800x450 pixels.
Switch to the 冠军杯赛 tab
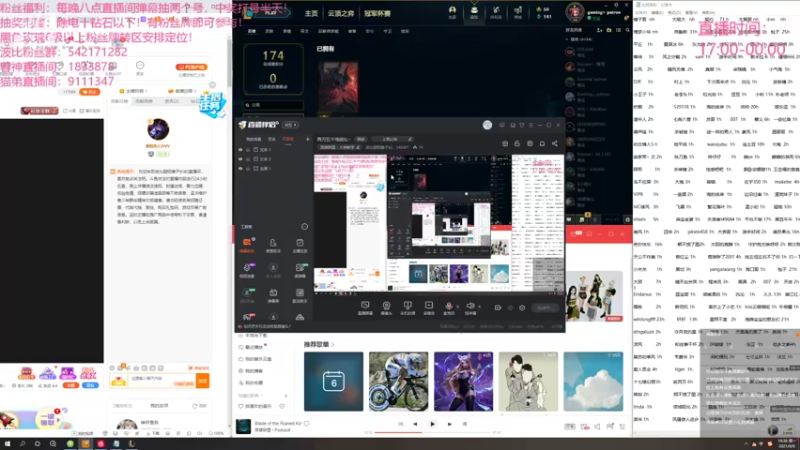click(377, 13)
